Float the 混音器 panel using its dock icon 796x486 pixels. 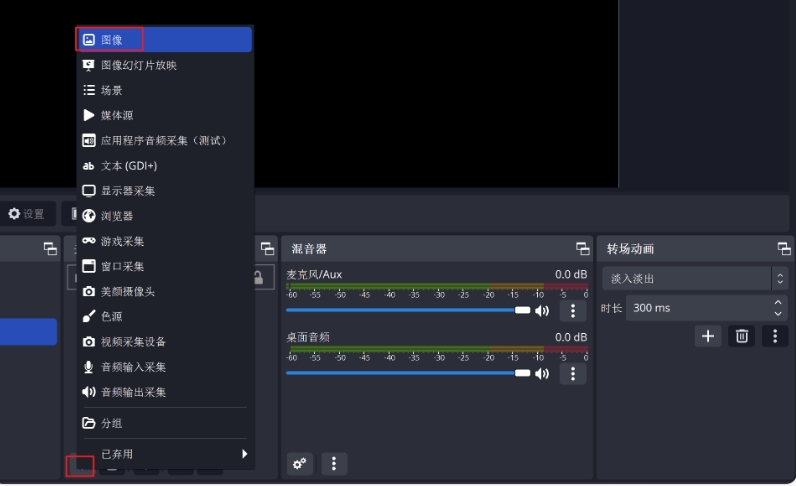pyautogui.click(x=583, y=249)
